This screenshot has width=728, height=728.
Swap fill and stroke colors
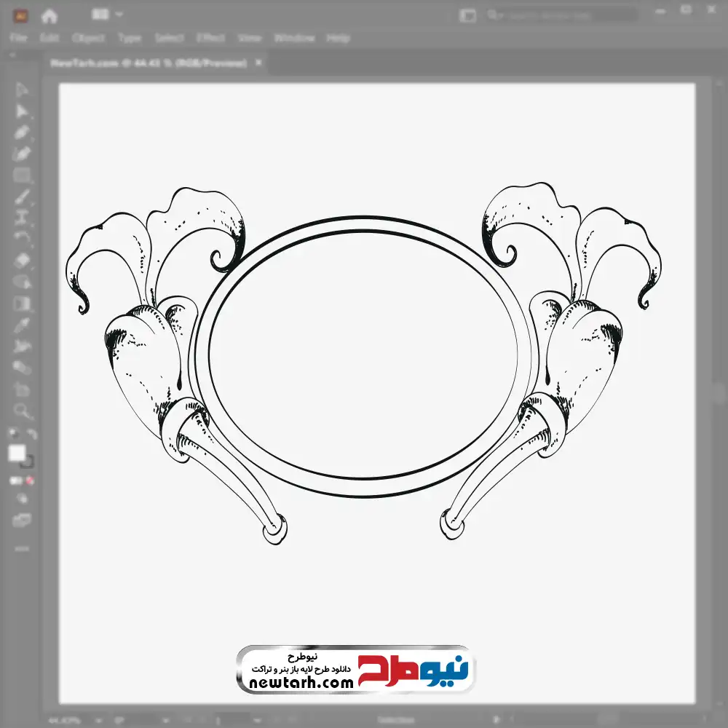[x=31, y=434]
